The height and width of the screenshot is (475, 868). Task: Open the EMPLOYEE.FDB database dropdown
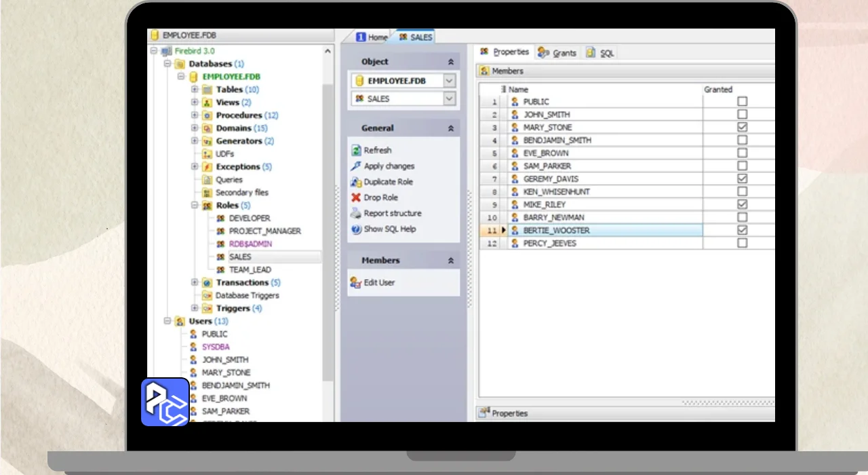[x=449, y=81]
